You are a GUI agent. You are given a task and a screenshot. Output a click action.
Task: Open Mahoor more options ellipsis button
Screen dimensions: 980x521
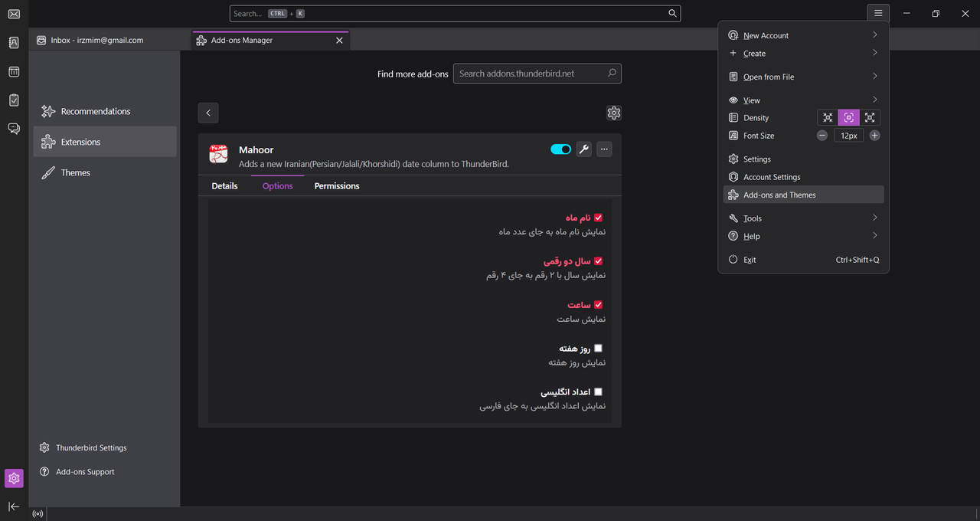point(604,149)
